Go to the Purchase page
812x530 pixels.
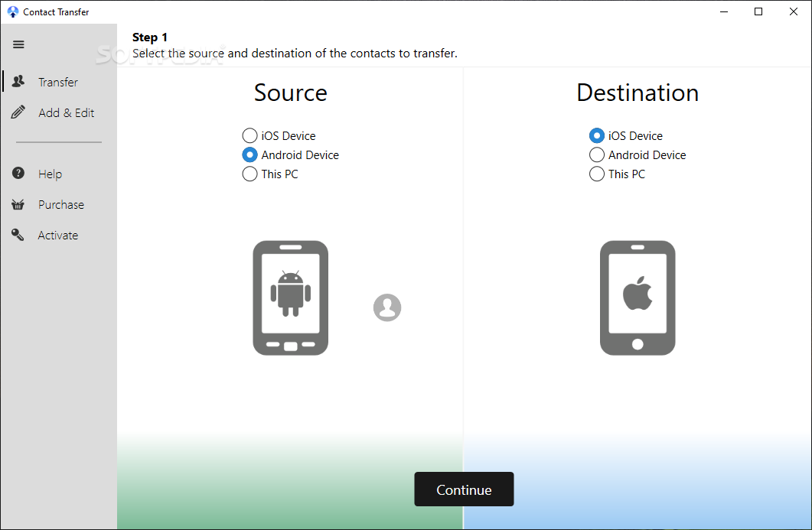click(58, 204)
